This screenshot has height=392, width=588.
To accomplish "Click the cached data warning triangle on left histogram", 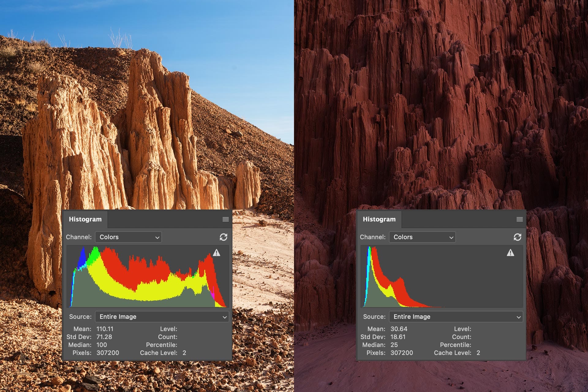I will [217, 253].
